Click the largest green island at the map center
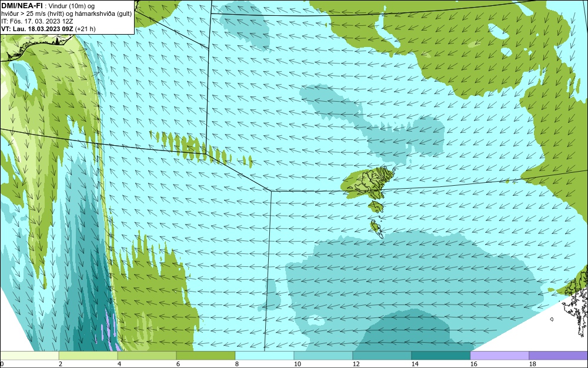 pyautogui.click(x=367, y=183)
